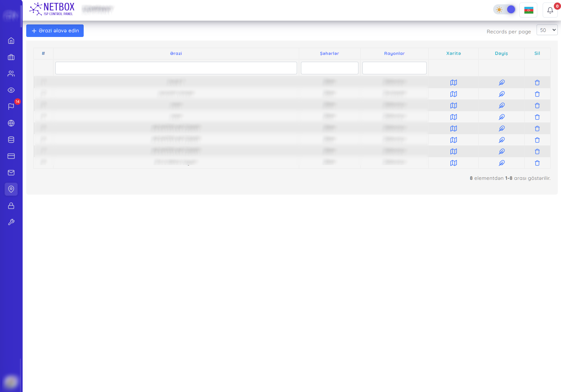Click the notification bell icon
Image resolution: width=561 pixels, height=392 pixels.
click(x=550, y=10)
